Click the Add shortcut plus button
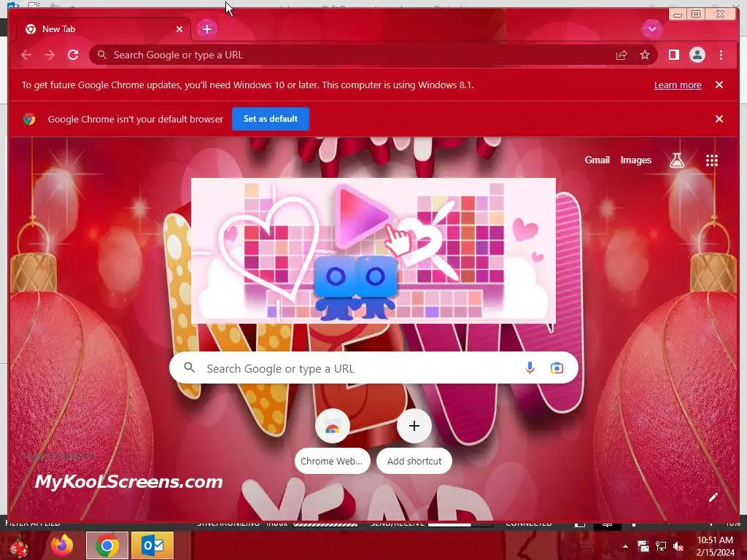This screenshot has width=747, height=560. click(414, 426)
